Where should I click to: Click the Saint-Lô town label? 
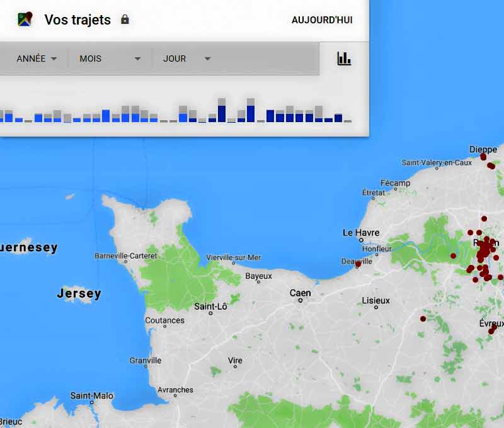(x=210, y=307)
